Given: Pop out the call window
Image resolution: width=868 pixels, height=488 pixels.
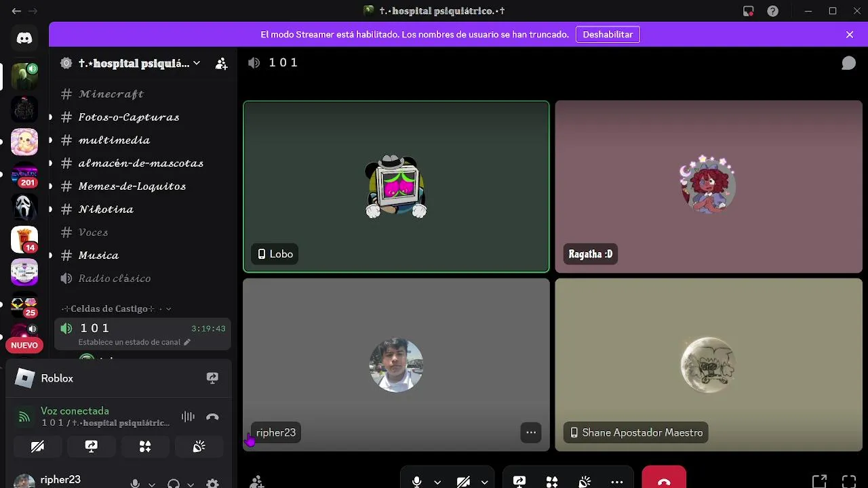Looking at the screenshot, I should (819, 481).
